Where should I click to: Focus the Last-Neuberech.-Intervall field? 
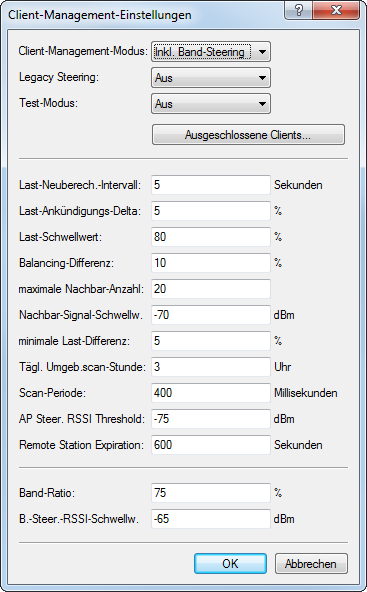[211, 185]
